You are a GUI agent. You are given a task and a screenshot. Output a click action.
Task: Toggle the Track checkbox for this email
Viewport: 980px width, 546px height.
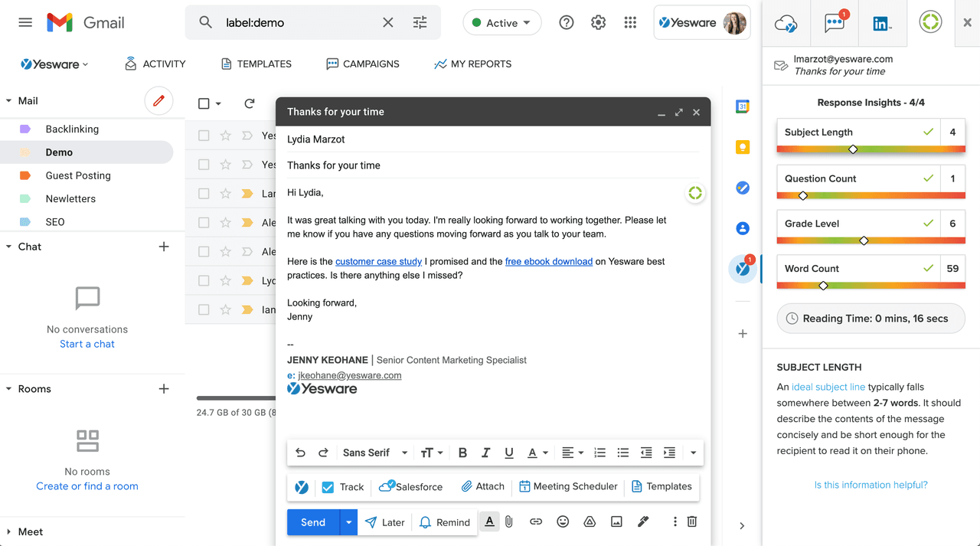pos(329,487)
